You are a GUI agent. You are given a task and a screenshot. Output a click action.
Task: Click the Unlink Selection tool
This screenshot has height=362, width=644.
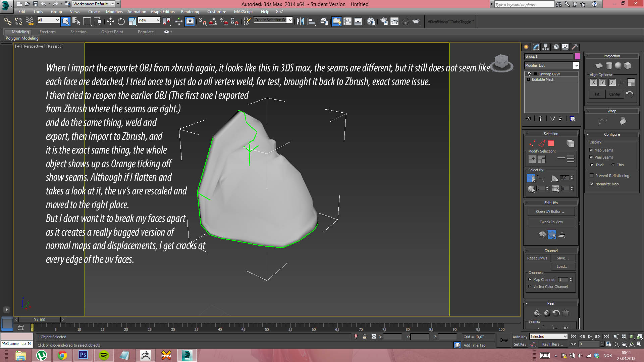(18, 21)
